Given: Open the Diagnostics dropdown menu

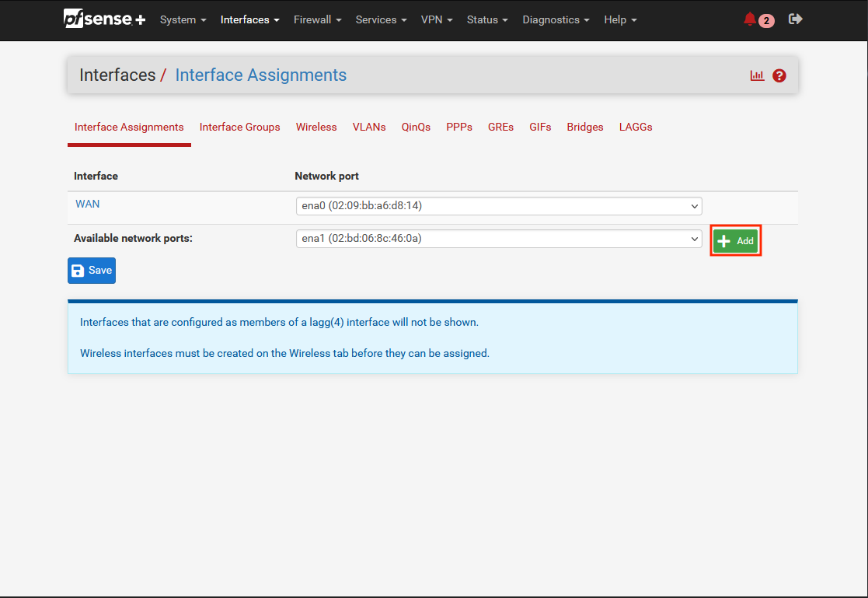Looking at the screenshot, I should click(x=556, y=19).
